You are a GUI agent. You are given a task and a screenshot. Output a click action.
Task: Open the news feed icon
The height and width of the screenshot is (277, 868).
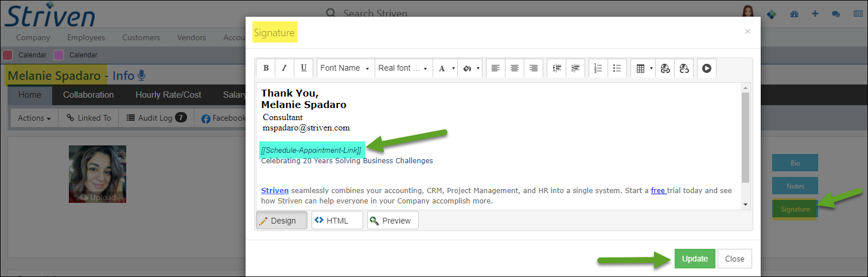click(x=858, y=13)
